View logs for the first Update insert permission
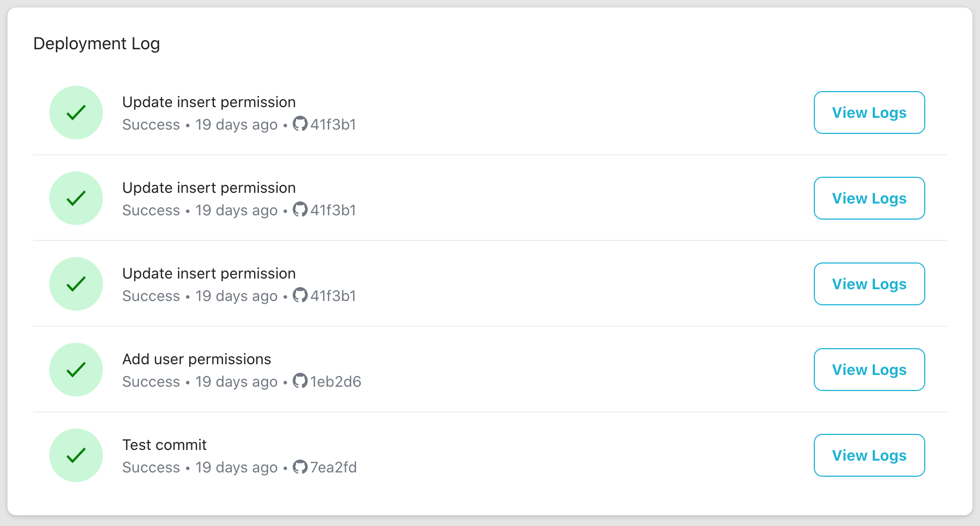Viewport: 980px width, 526px height. (869, 112)
